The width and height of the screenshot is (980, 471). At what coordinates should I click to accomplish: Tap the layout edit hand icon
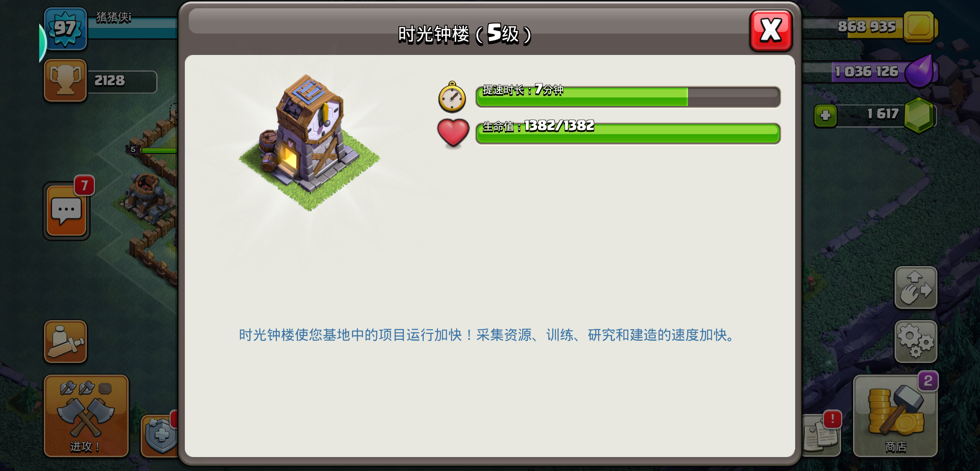pyautogui.click(x=916, y=288)
